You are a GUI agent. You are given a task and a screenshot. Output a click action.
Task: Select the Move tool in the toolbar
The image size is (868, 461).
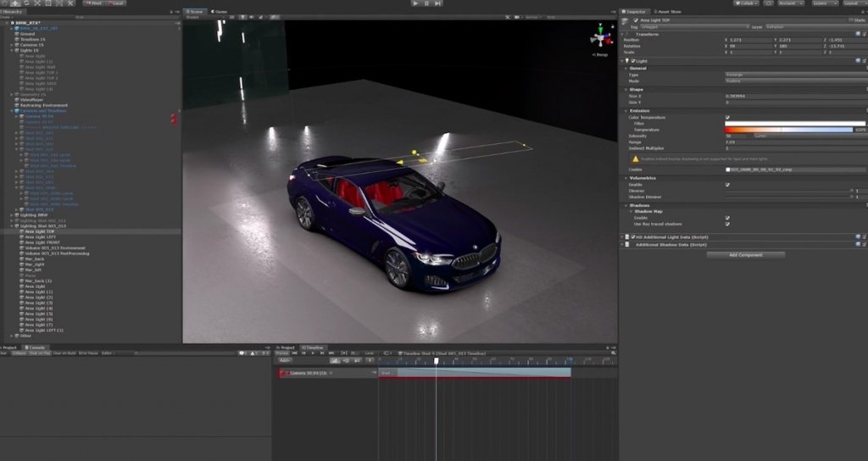[x=15, y=3]
